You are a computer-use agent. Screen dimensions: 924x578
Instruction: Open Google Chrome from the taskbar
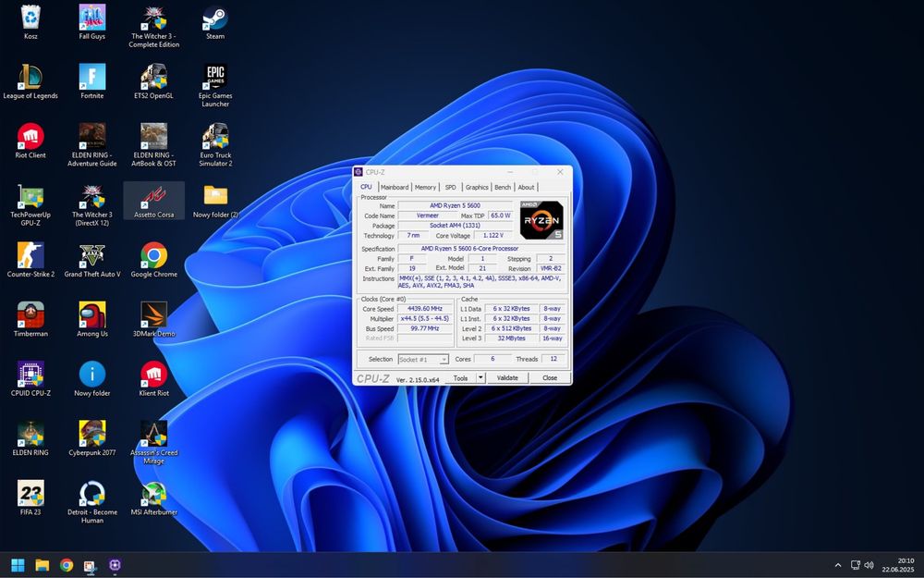(67, 565)
